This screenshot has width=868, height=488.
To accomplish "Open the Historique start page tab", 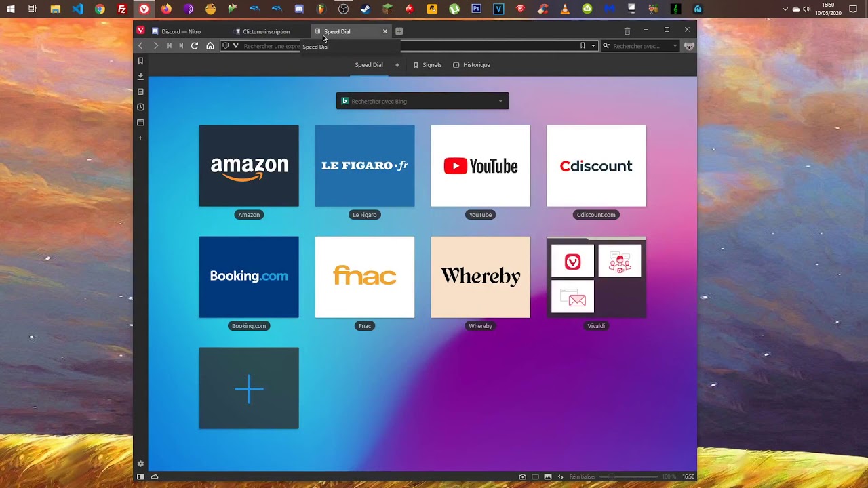I will coord(471,65).
